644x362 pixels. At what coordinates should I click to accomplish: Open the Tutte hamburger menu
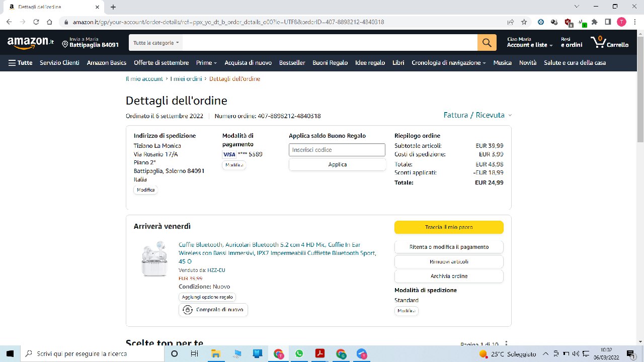point(20,63)
